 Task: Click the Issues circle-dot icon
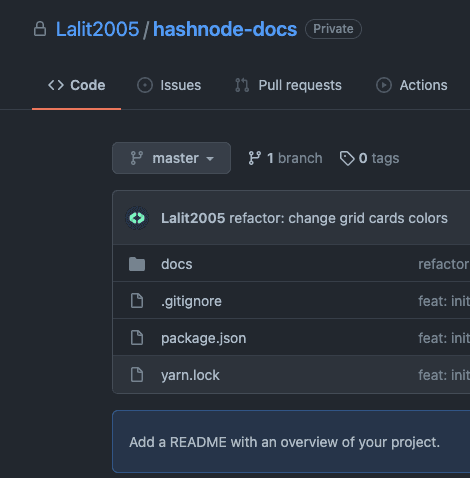point(145,85)
